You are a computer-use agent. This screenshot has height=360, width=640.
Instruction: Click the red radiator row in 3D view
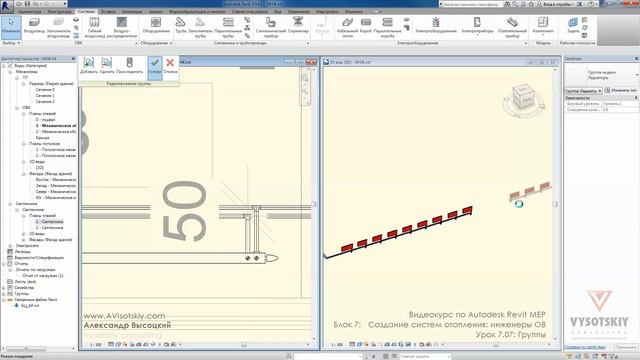pyautogui.click(x=407, y=230)
